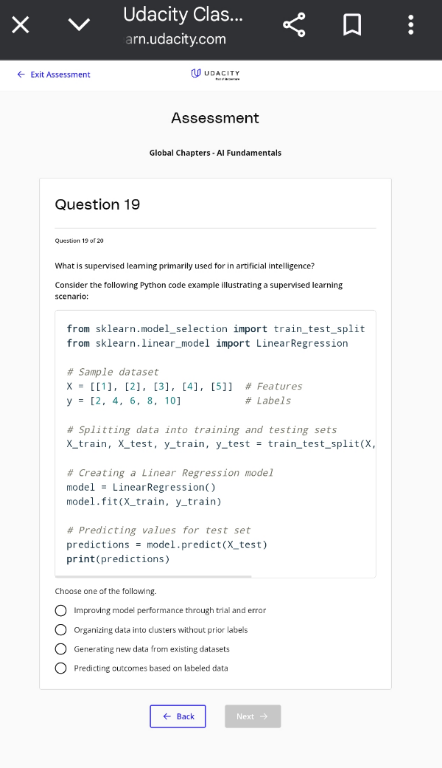442x768 pixels.
Task: Click the Exit Assessment link
Action: (60, 74)
